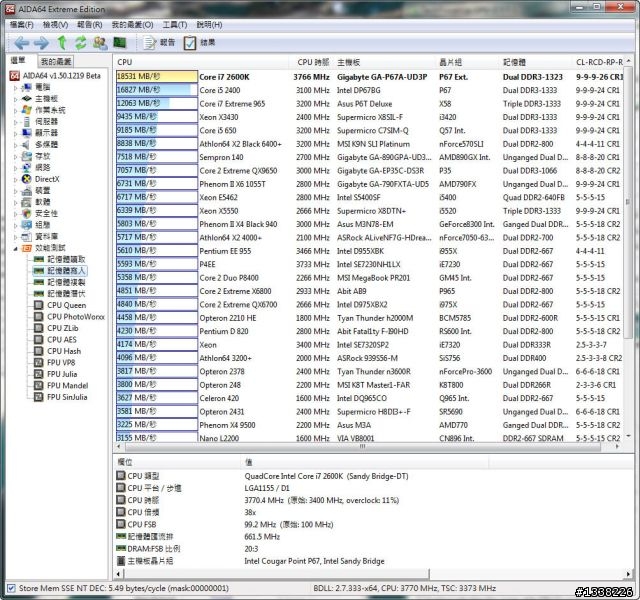Click the 16827 MB/s result bar

(x=157, y=90)
